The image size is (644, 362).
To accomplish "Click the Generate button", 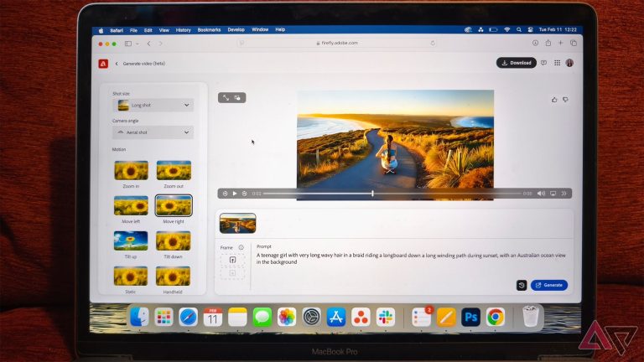I will pyautogui.click(x=549, y=285).
